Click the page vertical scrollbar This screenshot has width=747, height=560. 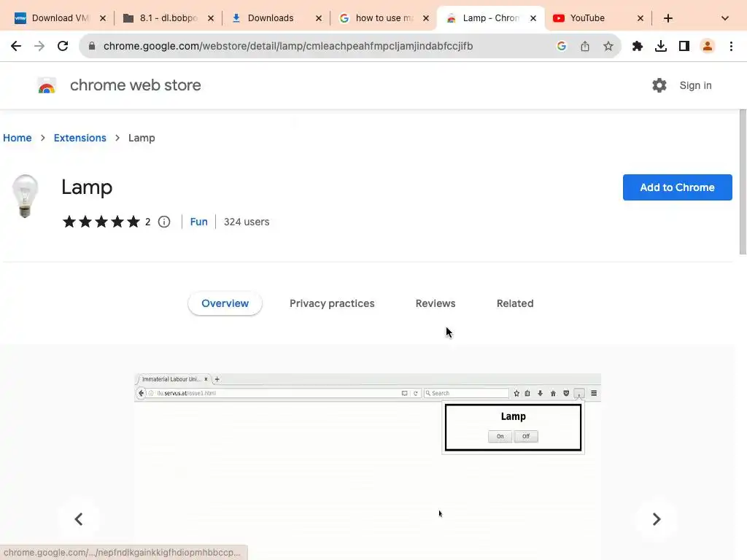(743, 182)
